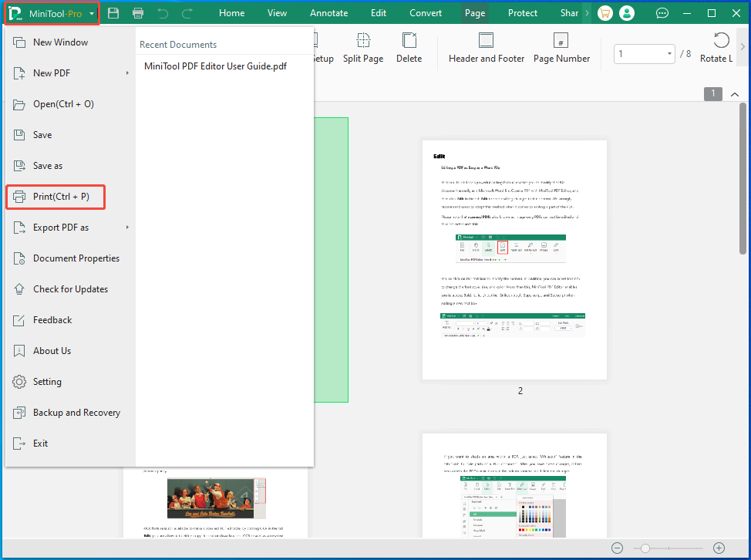Click the Backup and Recovery icon
751x560 pixels.
(x=19, y=413)
